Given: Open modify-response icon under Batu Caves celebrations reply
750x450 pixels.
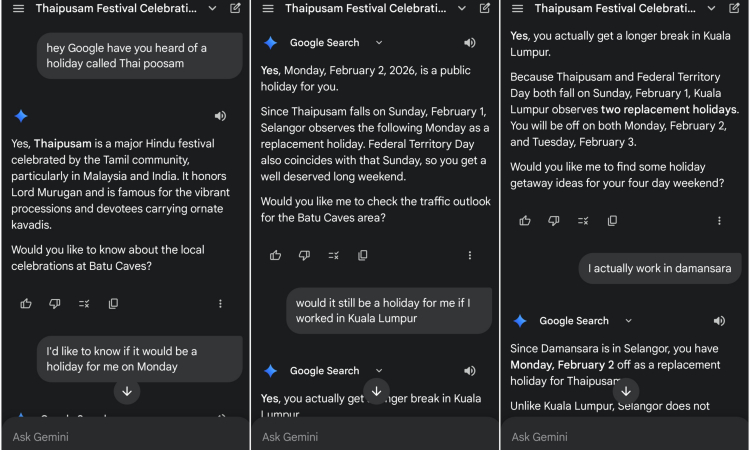Looking at the screenshot, I should pyautogui.click(x=84, y=304).
